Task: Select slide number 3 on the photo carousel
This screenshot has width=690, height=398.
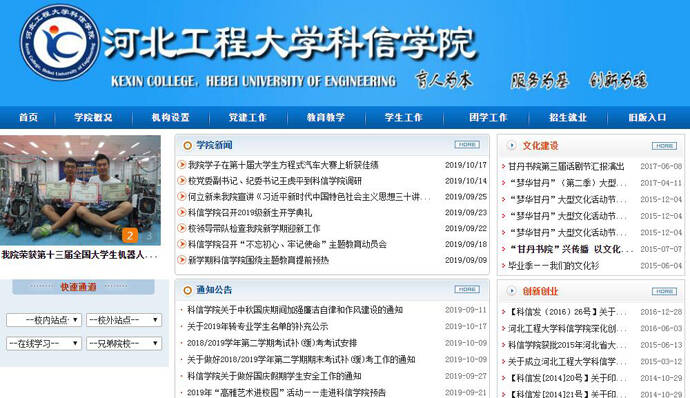Action: pos(149,236)
